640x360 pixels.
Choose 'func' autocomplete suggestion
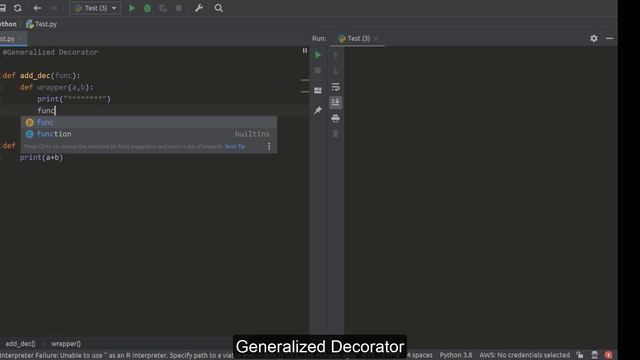(149, 122)
